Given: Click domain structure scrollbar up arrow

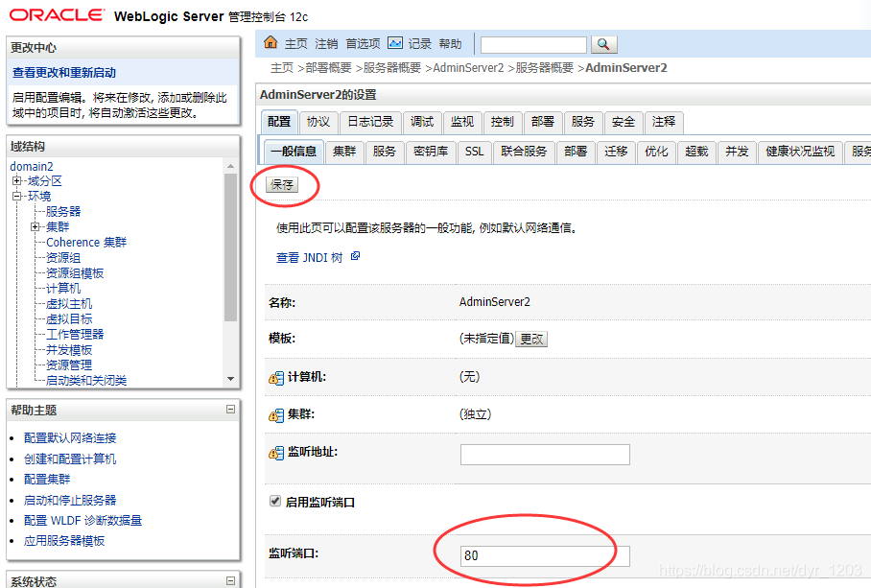Looking at the screenshot, I should (230, 166).
